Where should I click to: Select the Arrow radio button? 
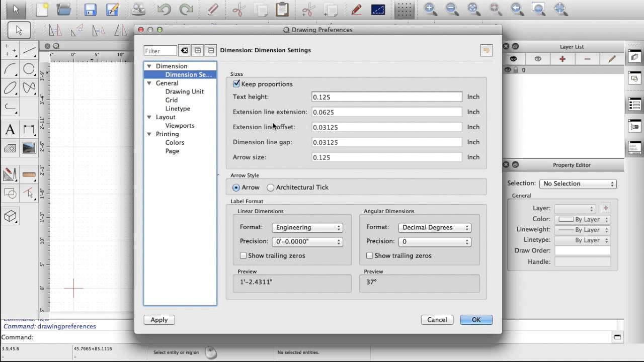(x=236, y=187)
